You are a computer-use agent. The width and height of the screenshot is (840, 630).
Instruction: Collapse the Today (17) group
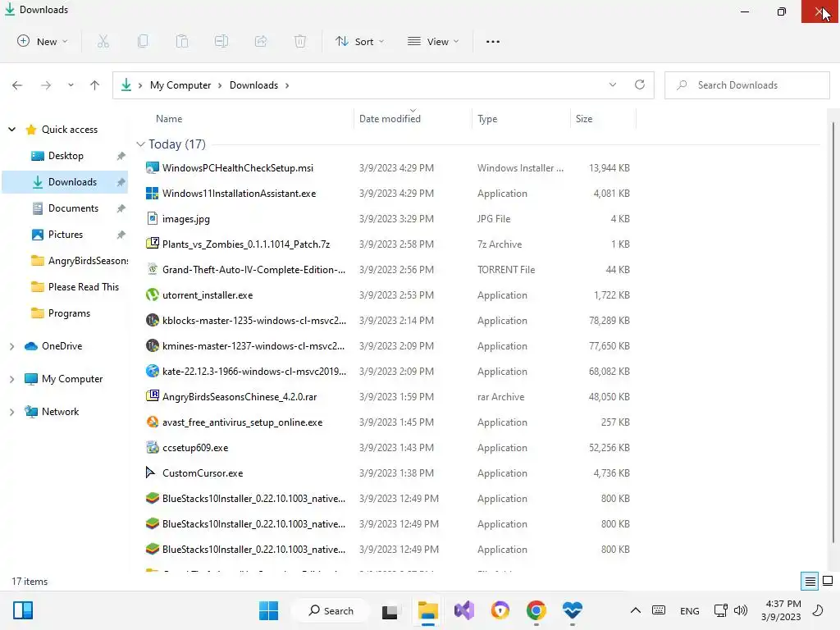pyautogui.click(x=140, y=144)
